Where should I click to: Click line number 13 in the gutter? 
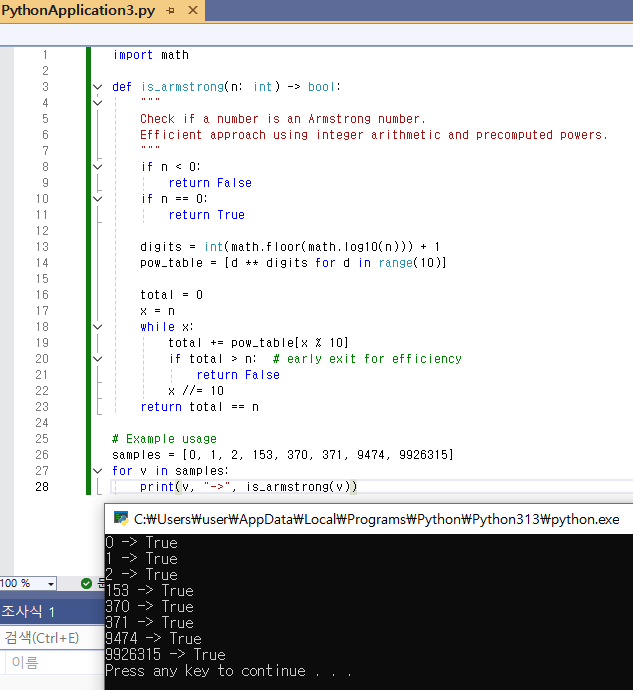[x=42, y=247]
